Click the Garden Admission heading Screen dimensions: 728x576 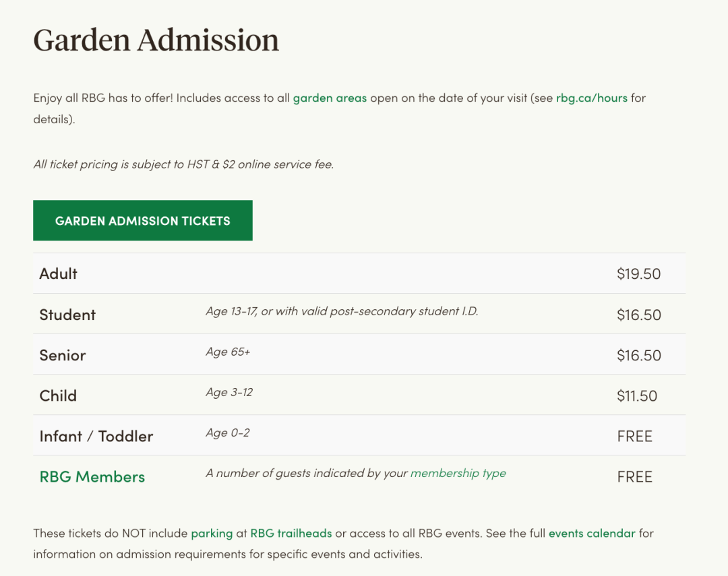(x=156, y=40)
